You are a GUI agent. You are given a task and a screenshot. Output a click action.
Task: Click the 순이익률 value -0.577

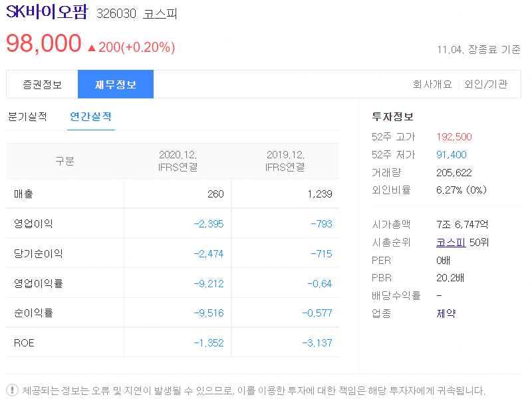317,313
